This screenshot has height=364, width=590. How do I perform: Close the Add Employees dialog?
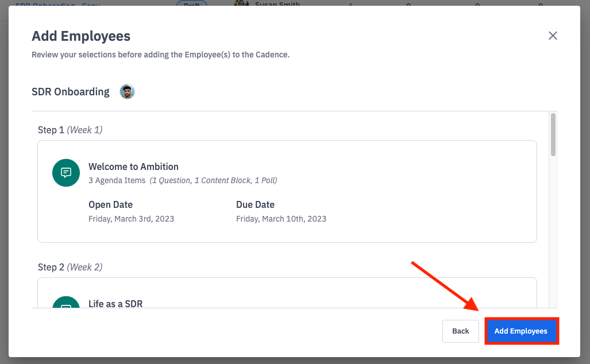[553, 36]
